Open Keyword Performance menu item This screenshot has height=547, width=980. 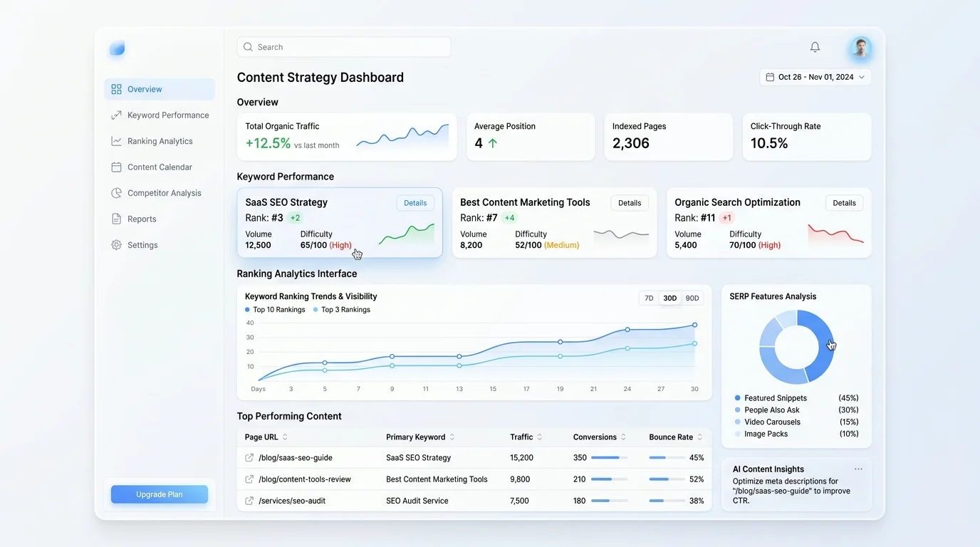pyautogui.click(x=160, y=115)
